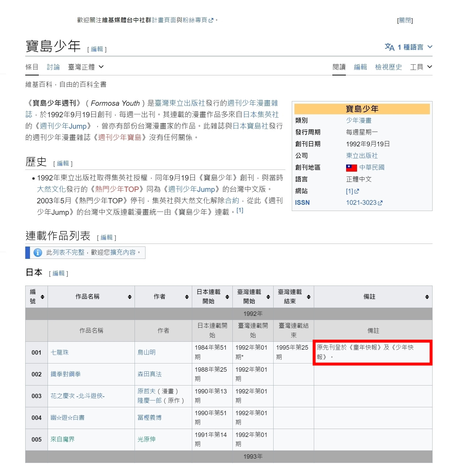The image size is (454, 476).
Task: Open 幽☆遊☆白書 link
Action: 68,418
